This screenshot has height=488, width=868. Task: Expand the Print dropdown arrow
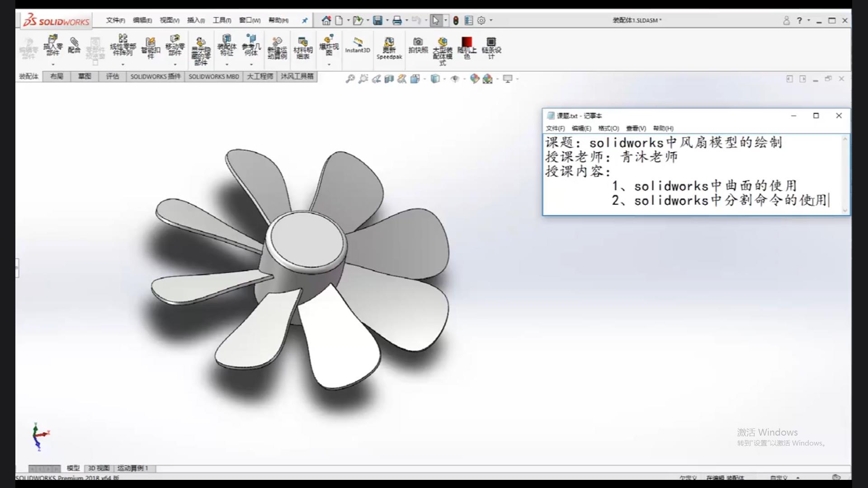coord(407,20)
